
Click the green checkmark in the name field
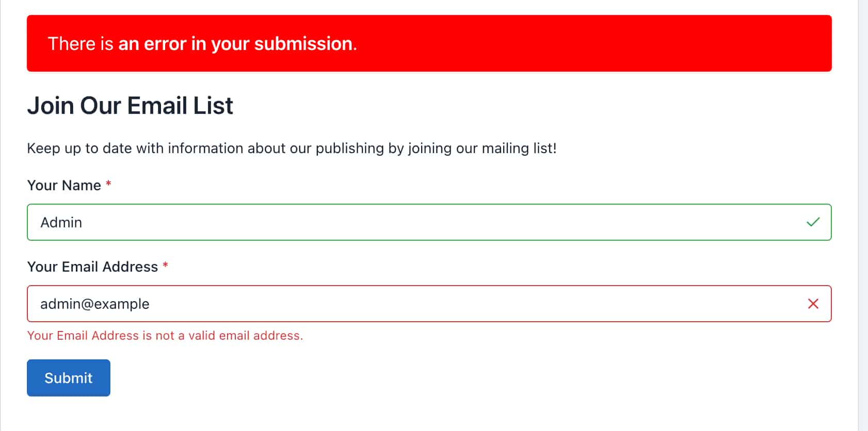tap(813, 222)
